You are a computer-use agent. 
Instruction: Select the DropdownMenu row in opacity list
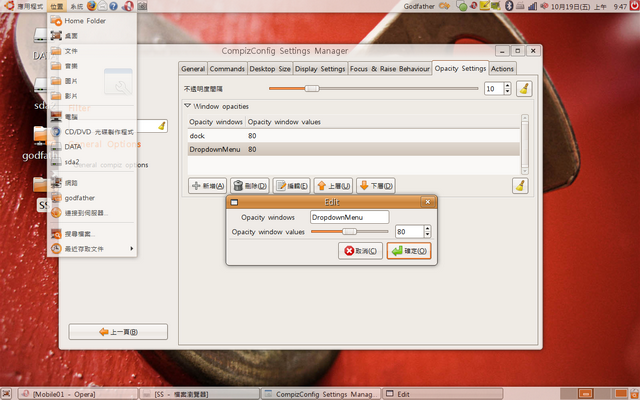[x=353, y=149]
